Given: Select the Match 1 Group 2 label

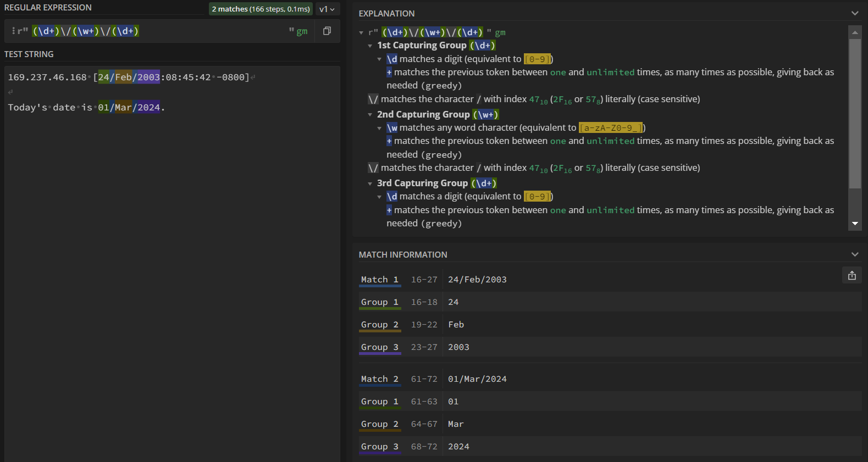Looking at the screenshot, I should click(379, 325).
